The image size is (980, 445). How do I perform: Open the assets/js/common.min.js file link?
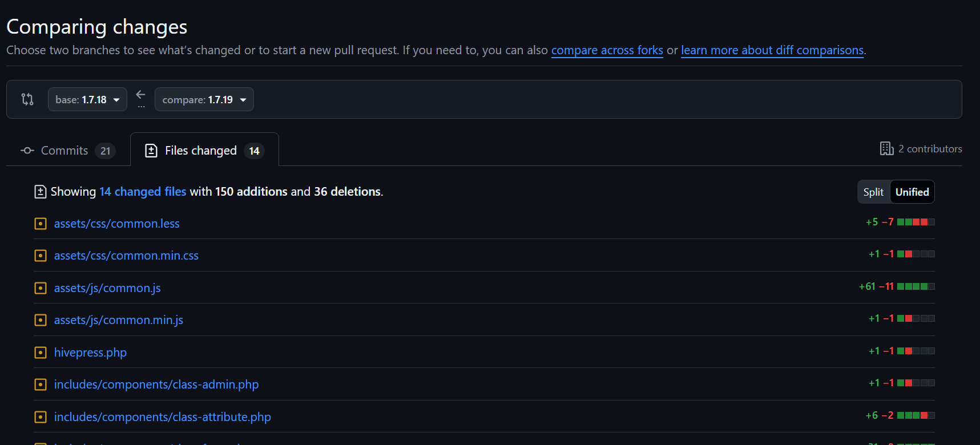pyautogui.click(x=119, y=320)
